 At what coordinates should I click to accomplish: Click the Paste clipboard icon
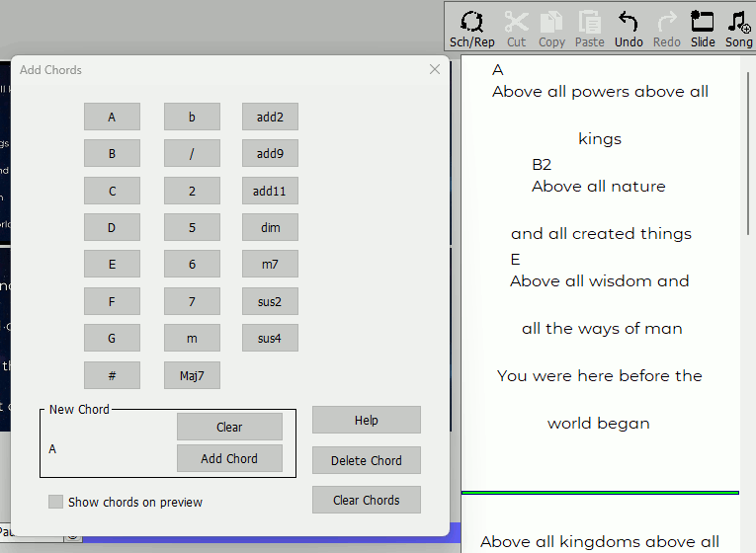pos(589,28)
